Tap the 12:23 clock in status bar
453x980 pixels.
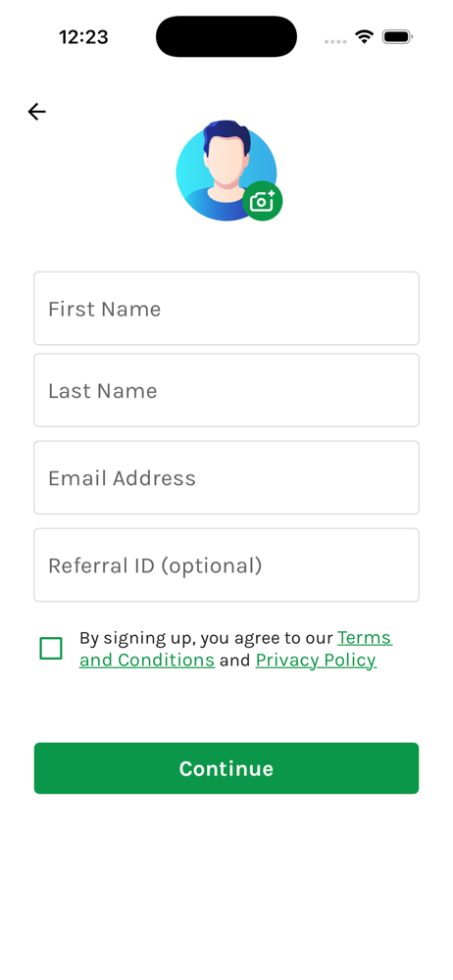click(x=84, y=37)
